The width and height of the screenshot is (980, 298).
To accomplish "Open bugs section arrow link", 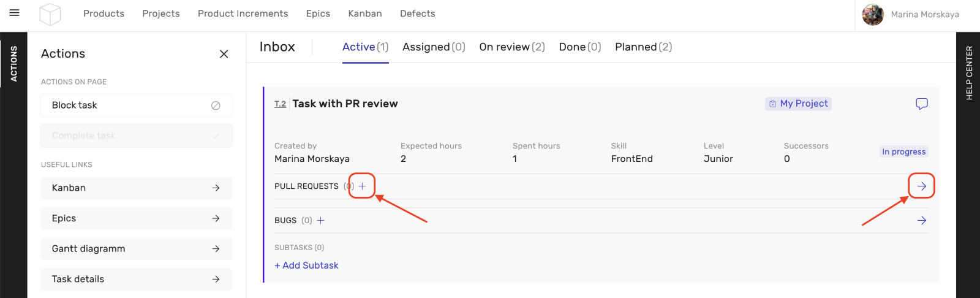I will pyautogui.click(x=921, y=221).
